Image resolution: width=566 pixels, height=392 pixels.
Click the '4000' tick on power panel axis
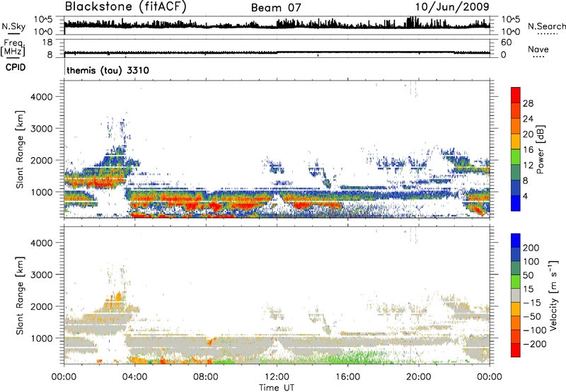pos(42,97)
